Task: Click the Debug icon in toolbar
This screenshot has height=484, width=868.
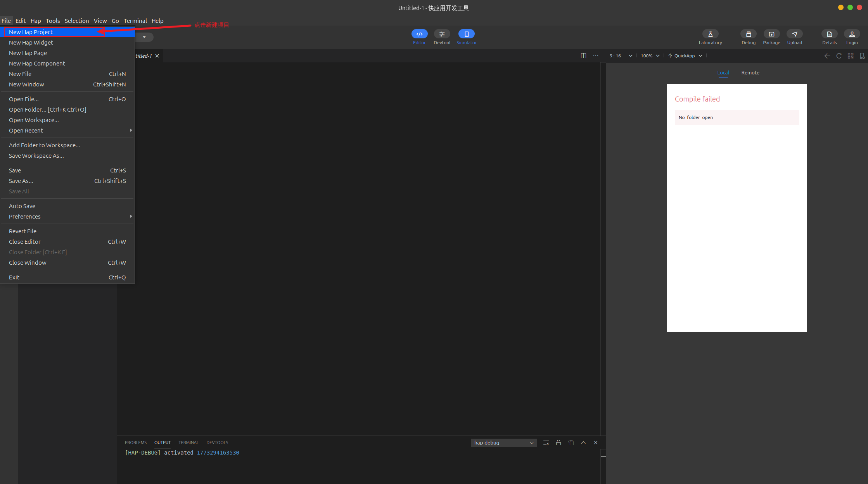Action: pos(748,34)
